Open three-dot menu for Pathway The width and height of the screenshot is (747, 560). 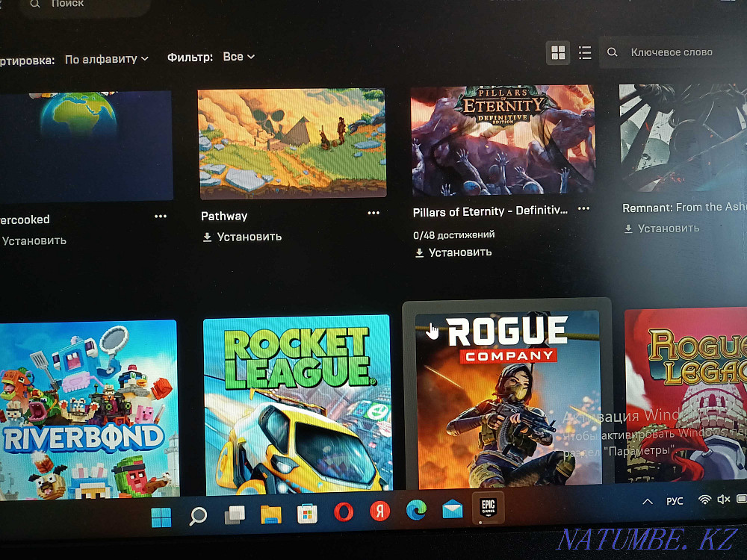click(x=373, y=214)
